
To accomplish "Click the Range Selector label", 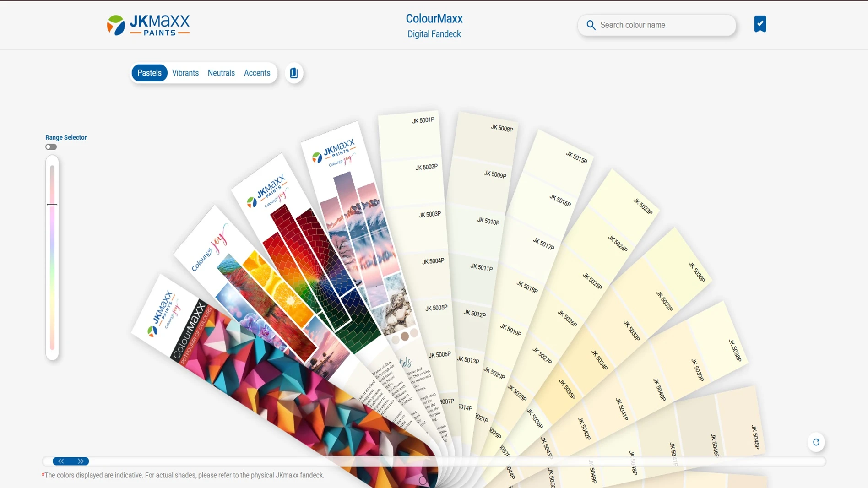I will [x=66, y=137].
